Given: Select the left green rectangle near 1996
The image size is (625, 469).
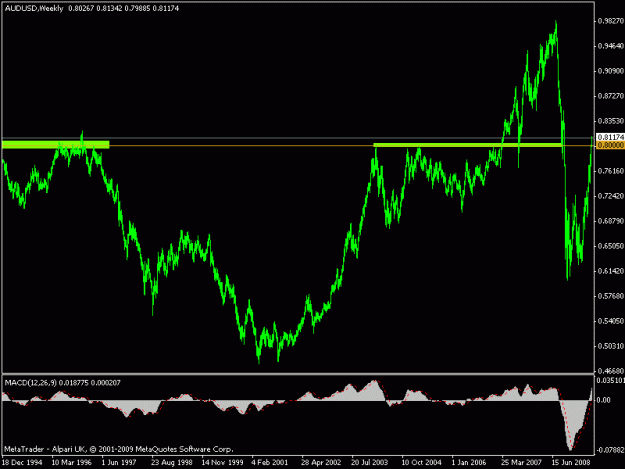Looking at the screenshot, I should coord(56,145).
